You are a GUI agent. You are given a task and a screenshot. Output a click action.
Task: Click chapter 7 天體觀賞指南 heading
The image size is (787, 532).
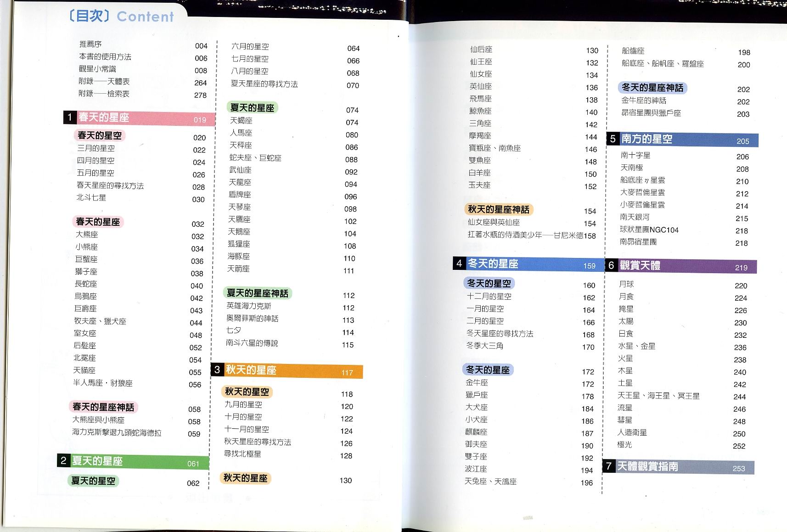pos(679,467)
